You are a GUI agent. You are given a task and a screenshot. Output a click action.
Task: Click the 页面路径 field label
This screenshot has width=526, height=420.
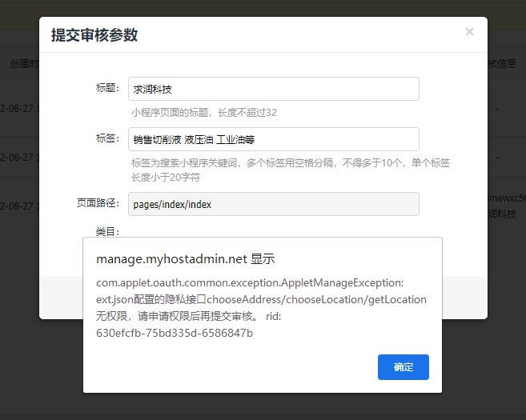[x=97, y=203]
